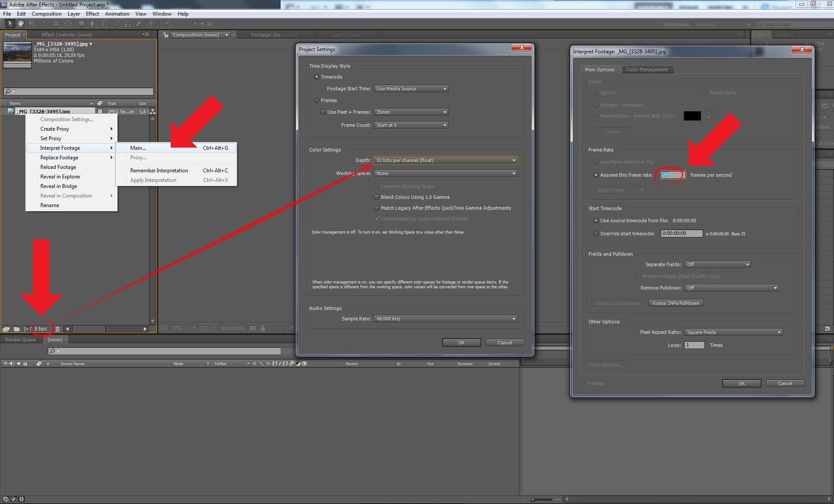The image size is (834, 504).
Task: Select the Puppet Pin tool
Action: (x=168, y=23)
